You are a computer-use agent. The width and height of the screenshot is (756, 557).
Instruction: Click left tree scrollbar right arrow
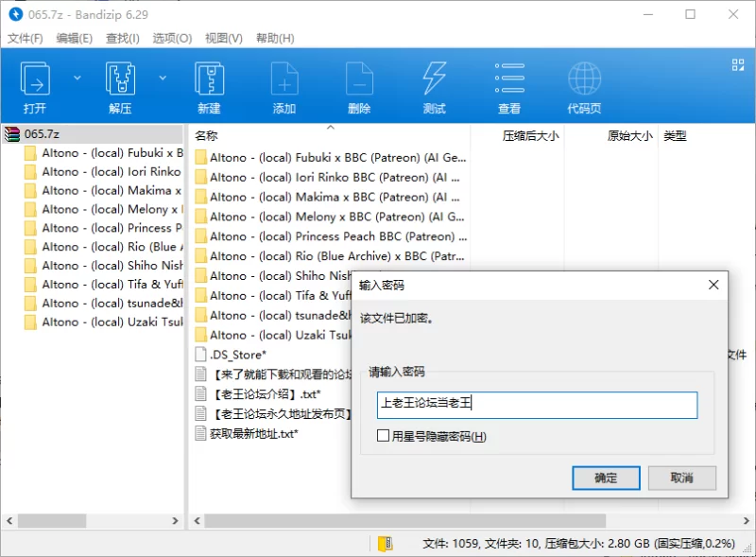pyautogui.click(x=175, y=521)
